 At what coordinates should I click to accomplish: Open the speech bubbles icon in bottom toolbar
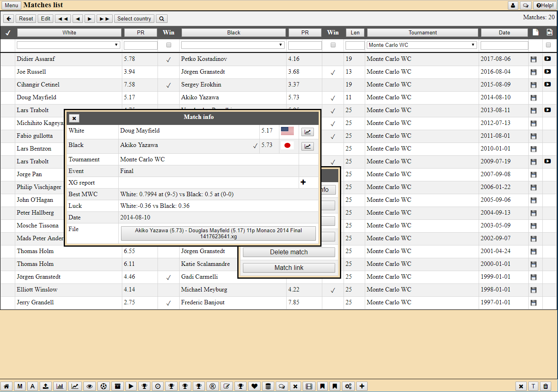[282, 386]
